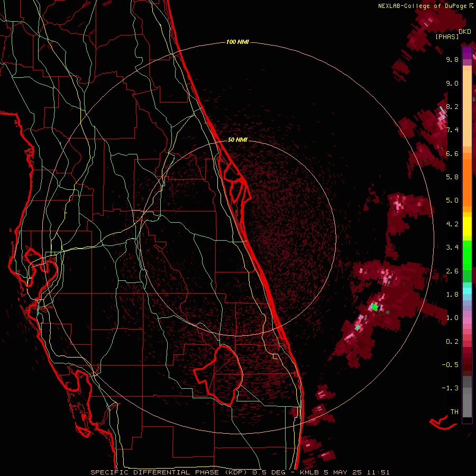Image resolution: width=476 pixels, height=476 pixels.
Task: Click the 1.0 scale value
Action: click(x=452, y=318)
